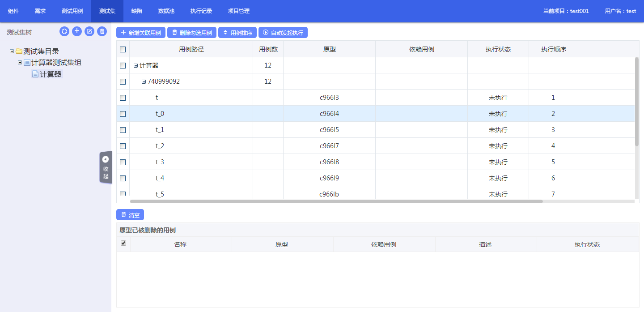Click the 计算器测试集组 group icon
The height and width of the screenshot is (312, 644).
pos(27,63)
